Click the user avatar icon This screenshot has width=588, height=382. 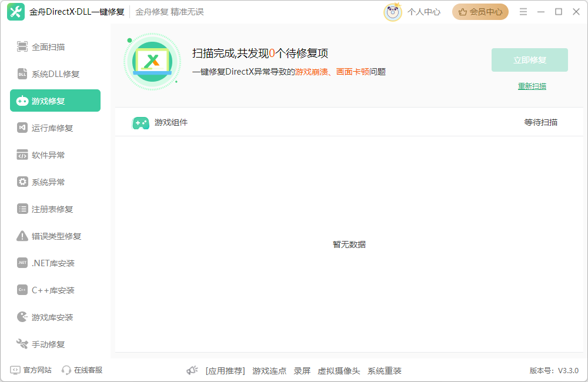(x=393, y=12)
